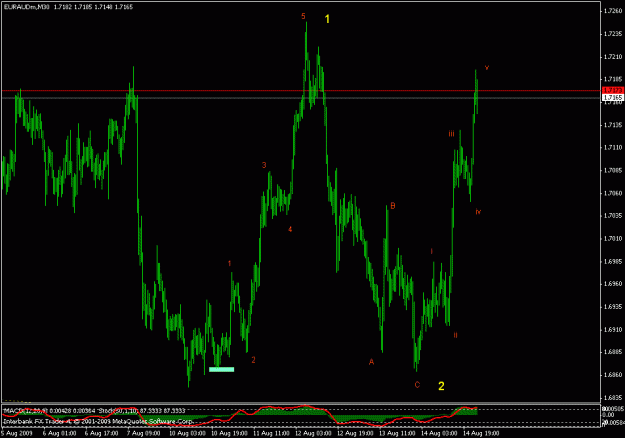Click the 14 Aug 19:00 time label

(x=482, y=433)
